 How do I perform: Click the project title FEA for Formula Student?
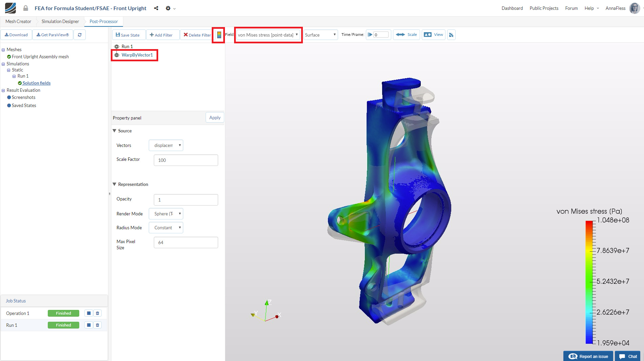coord(90,8)
